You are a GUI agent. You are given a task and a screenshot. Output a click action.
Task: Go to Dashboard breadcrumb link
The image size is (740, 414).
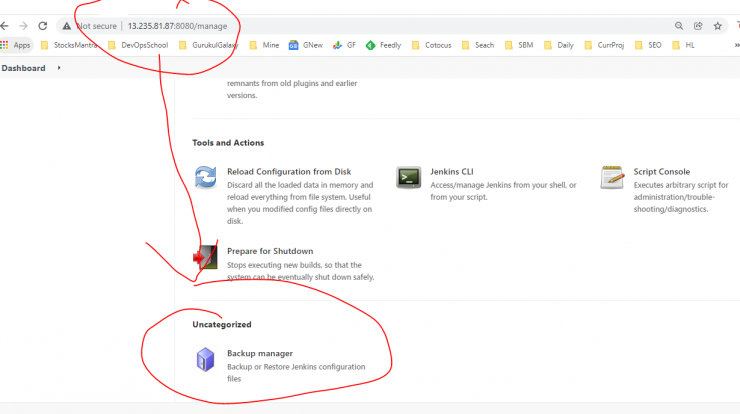23,68
